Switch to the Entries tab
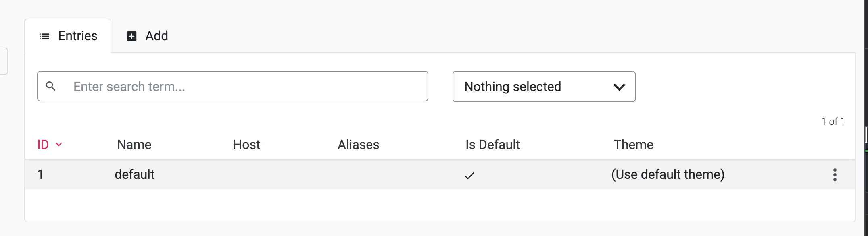 [68, 36]
